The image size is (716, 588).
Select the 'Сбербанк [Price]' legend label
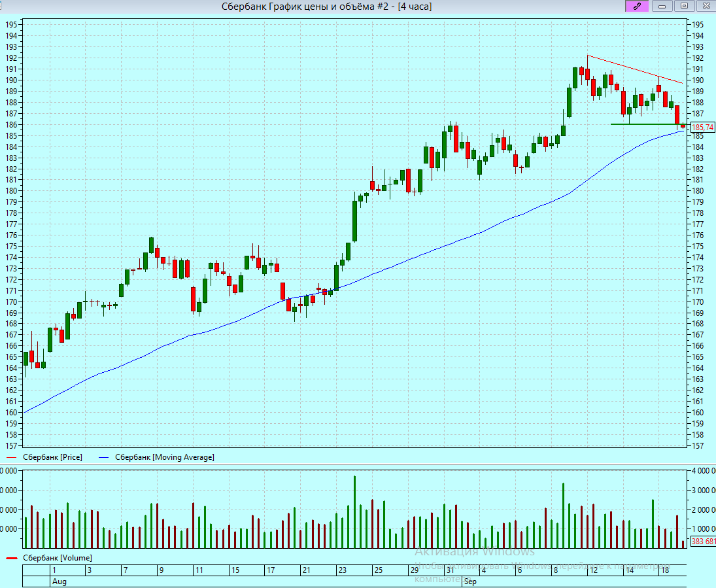(x=52, y=457)
